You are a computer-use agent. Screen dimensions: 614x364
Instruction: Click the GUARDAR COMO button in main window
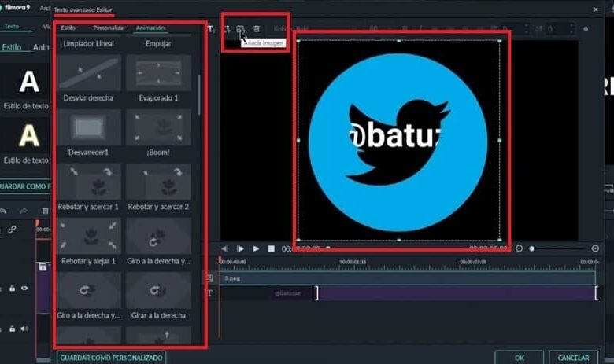pos(24,186)
